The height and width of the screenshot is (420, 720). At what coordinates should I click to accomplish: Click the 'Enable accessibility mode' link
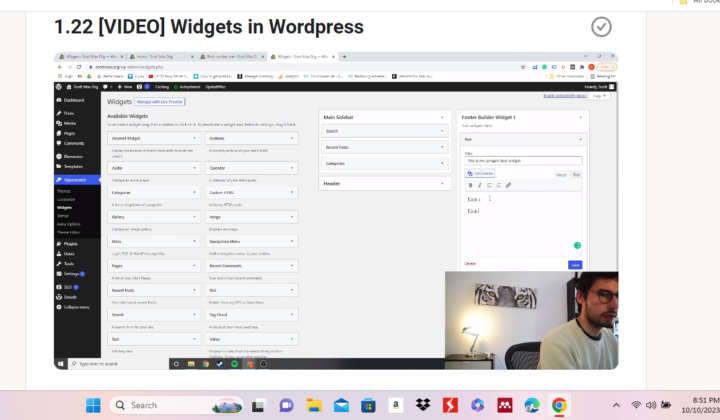(565, 96)
